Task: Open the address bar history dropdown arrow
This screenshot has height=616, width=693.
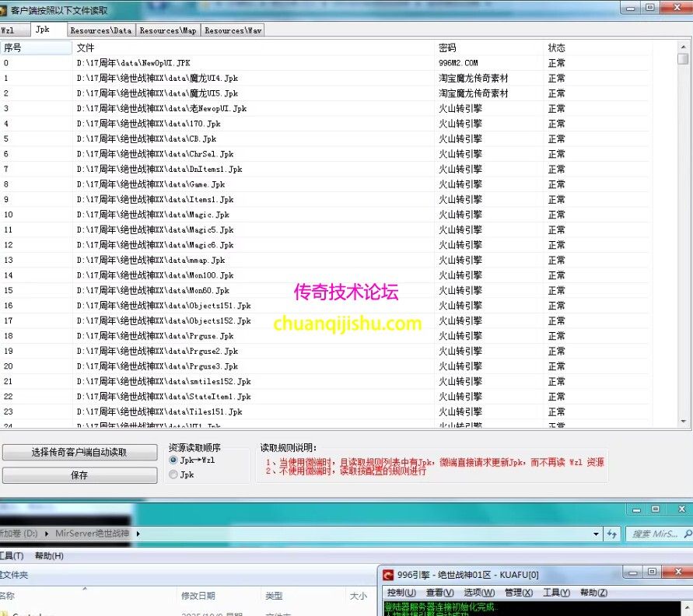Action: tap(596, 534)
